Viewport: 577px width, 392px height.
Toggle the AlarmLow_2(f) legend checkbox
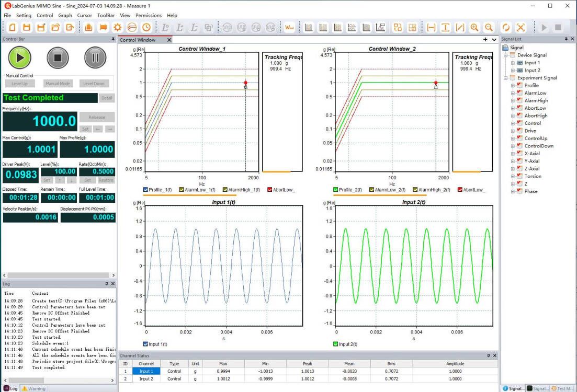point(371,190)
